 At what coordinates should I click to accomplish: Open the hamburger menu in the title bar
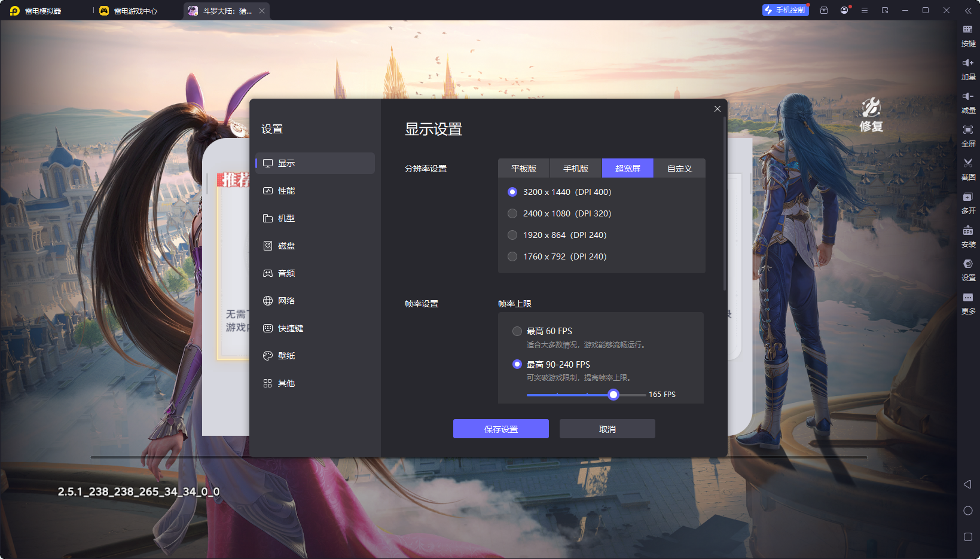pos(865,10)
